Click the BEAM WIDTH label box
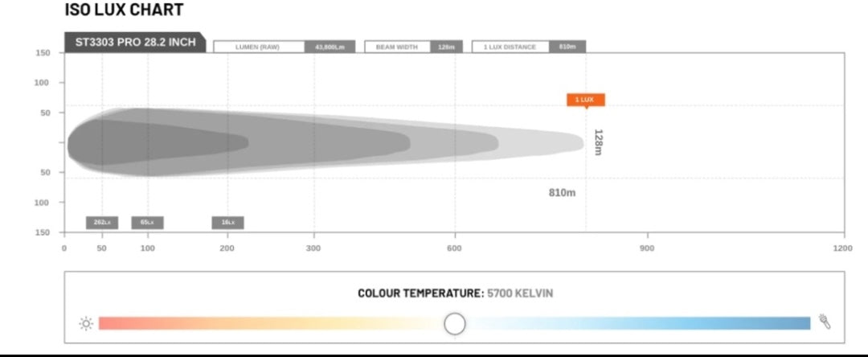868x357 pixels. (397, 47)
